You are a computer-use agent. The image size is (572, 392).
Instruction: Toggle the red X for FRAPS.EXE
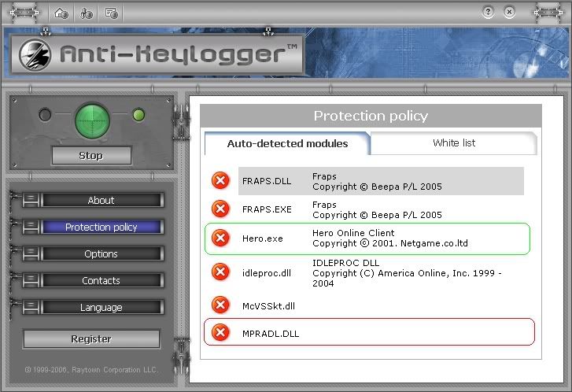220,209
